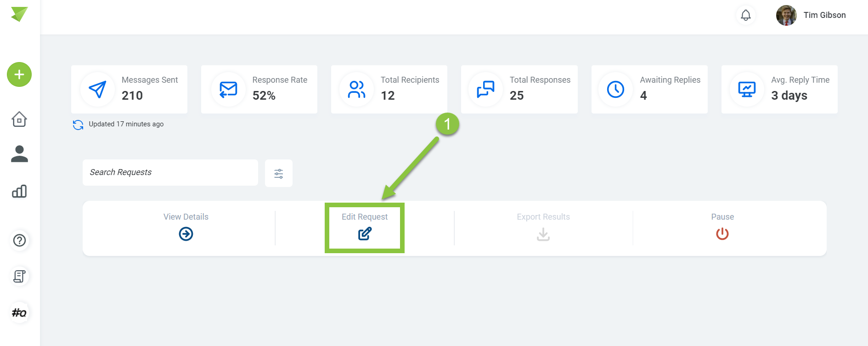Image resolution: width=868 pixels, height=346 pixels.
Task: Pause the request with power button
Action: [722, 234]
